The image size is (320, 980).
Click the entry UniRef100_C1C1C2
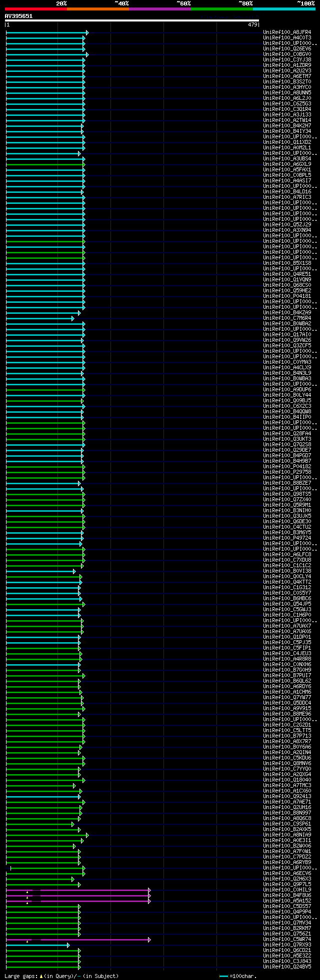[287, 566]
